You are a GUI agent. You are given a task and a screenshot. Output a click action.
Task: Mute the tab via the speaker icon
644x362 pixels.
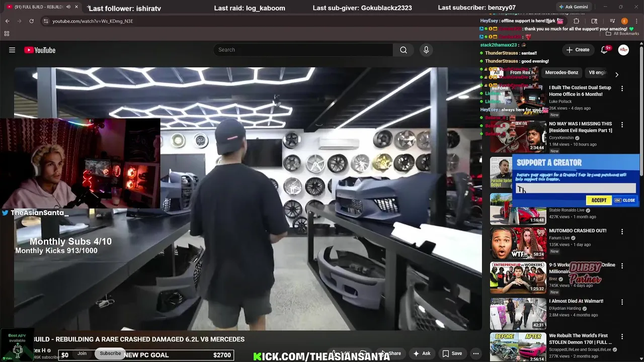point(68,7)
